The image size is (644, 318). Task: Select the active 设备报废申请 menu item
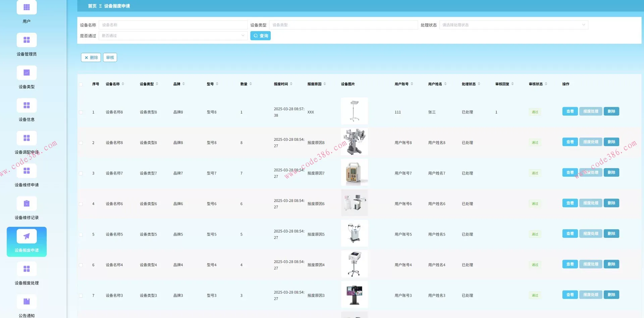[x=26, y=242]
